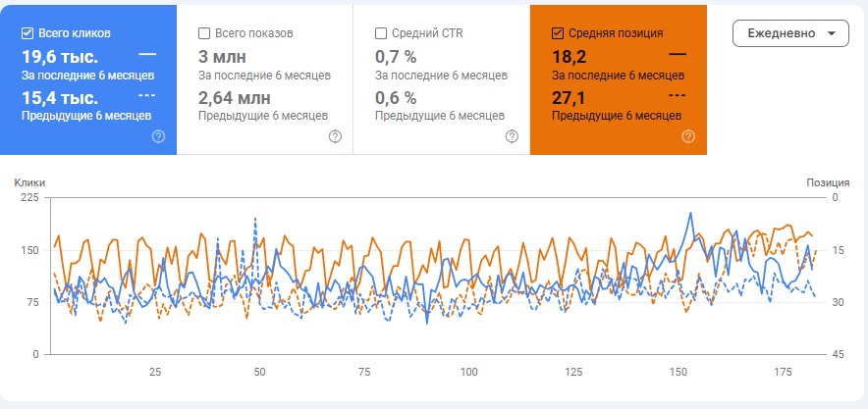Screen dimensions: 868x409
Task: Click Предыдущие 6 месяцев under 2,64 млн
Action: tap(263, 116)
